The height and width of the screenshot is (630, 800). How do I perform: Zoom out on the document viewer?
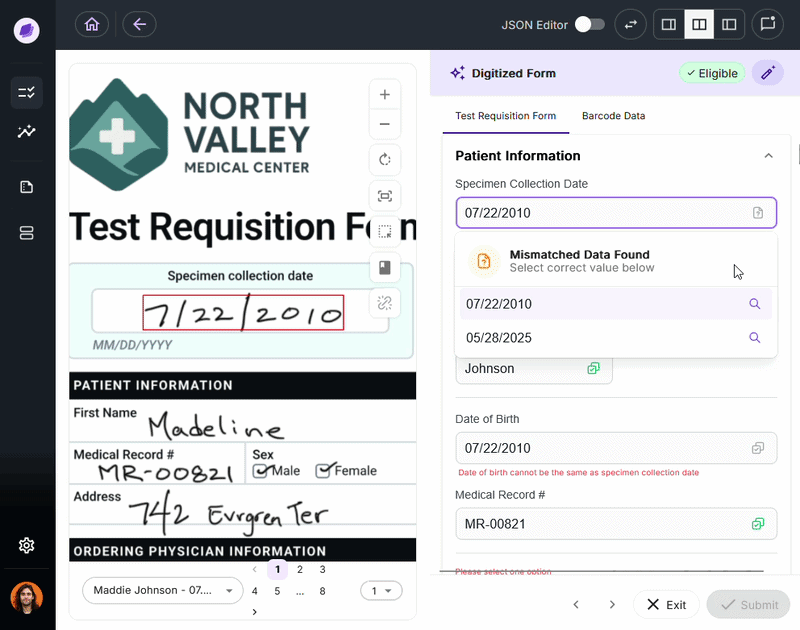385,125
